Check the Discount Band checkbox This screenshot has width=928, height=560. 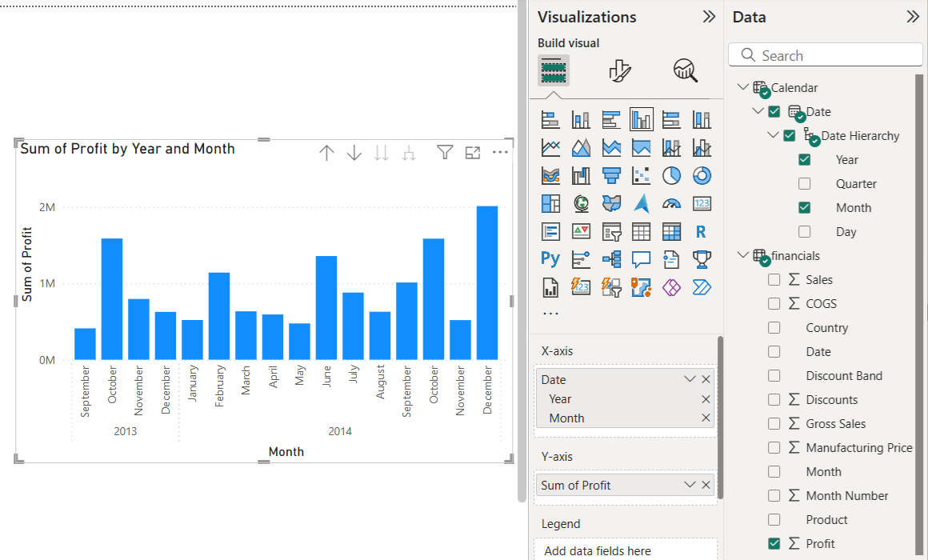774,375
